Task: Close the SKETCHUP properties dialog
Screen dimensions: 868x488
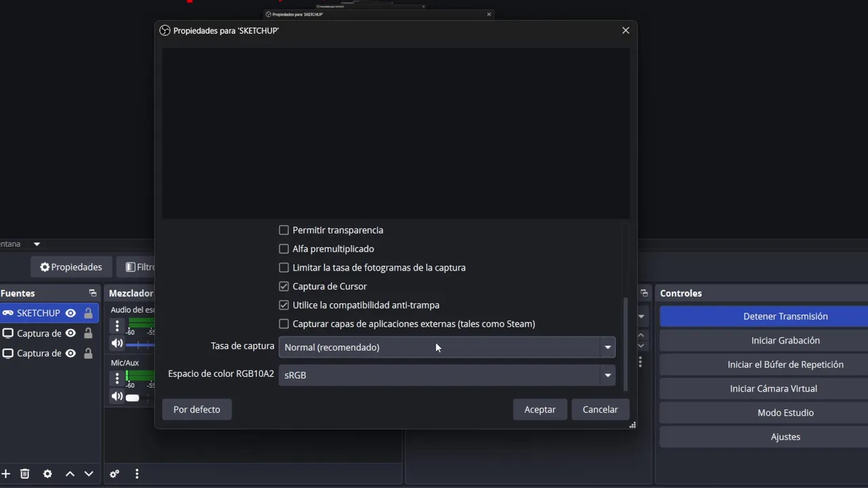Action: coord(626,30)
